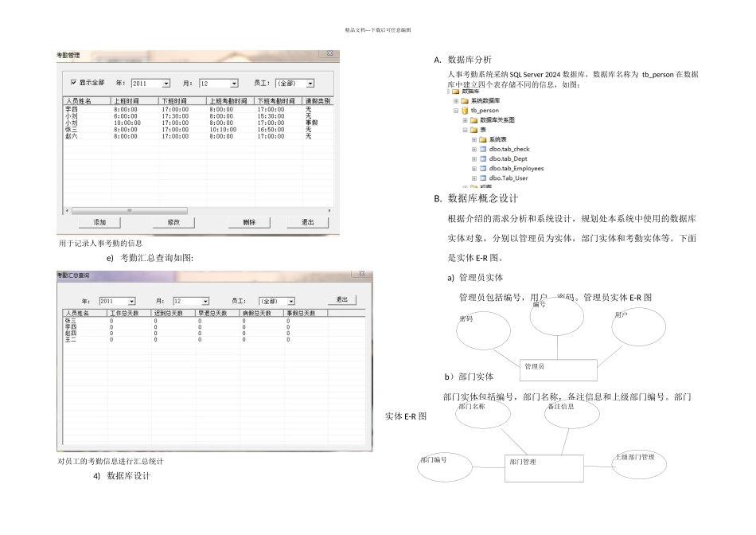Screen dimensions: 756x535
Task: Click the 迟到总天数 column header
Action: pos(173,313)
